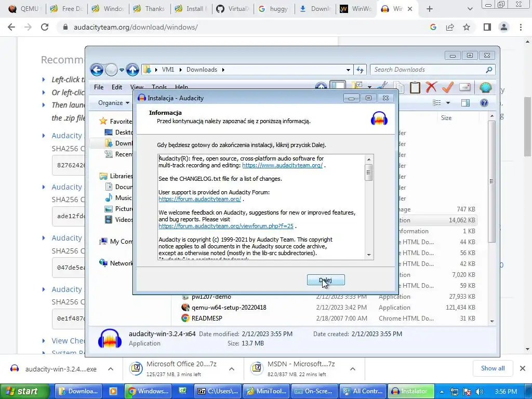Viewport: 532px width, 399px height.
Task: Open a new tab with the plus button
Action: tap(430, 9)
